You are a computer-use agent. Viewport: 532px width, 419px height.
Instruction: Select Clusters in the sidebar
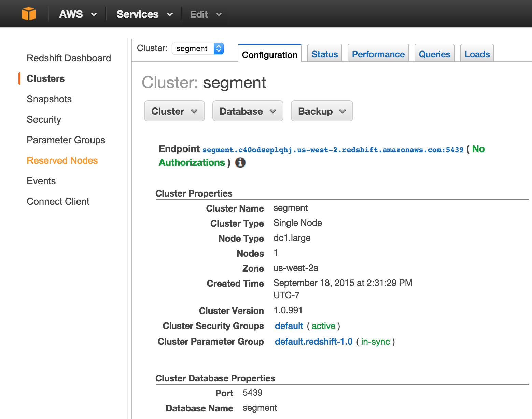tap(46, 78)
